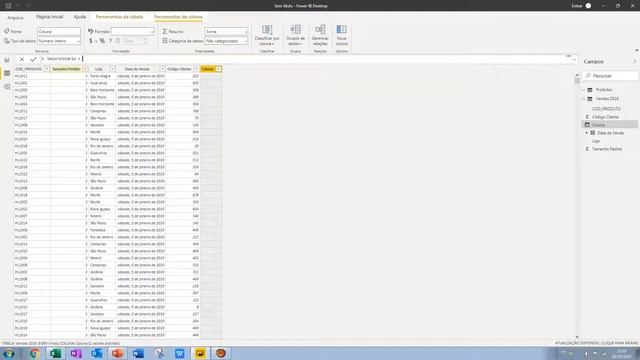640x360 pixels.
Task: Open Word from the taskbar
Action: [x=138, y=353]
